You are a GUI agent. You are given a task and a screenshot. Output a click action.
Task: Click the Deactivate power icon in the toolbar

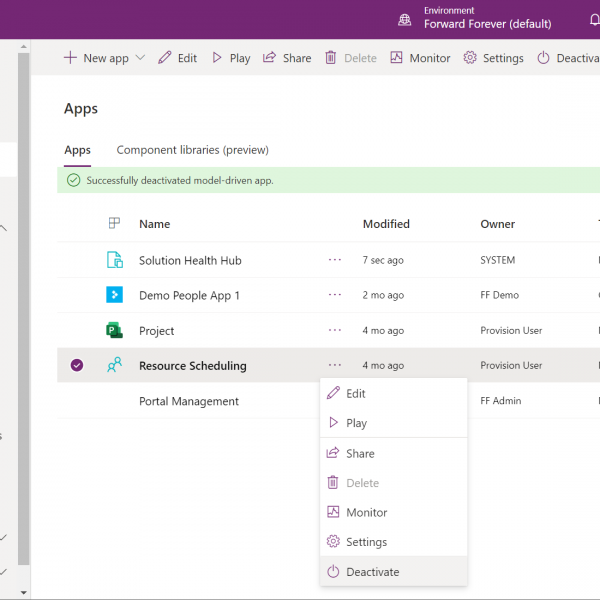click(543, 58)
